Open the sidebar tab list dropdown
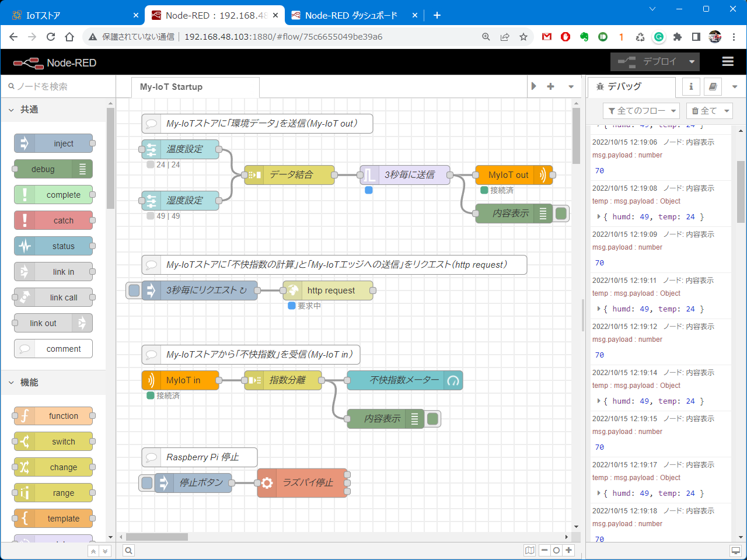Image resolution: width=747 pixels, height=560 pixels. [735, 86]
